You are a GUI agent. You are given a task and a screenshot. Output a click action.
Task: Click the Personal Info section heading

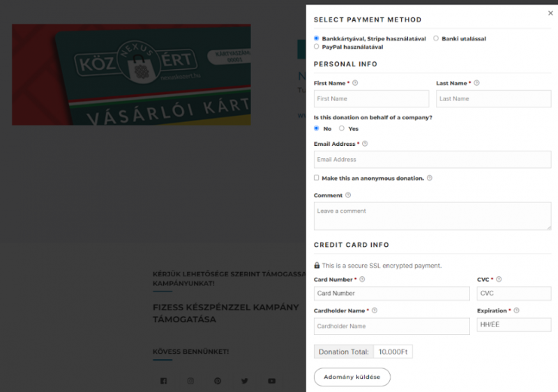point(345,64)
